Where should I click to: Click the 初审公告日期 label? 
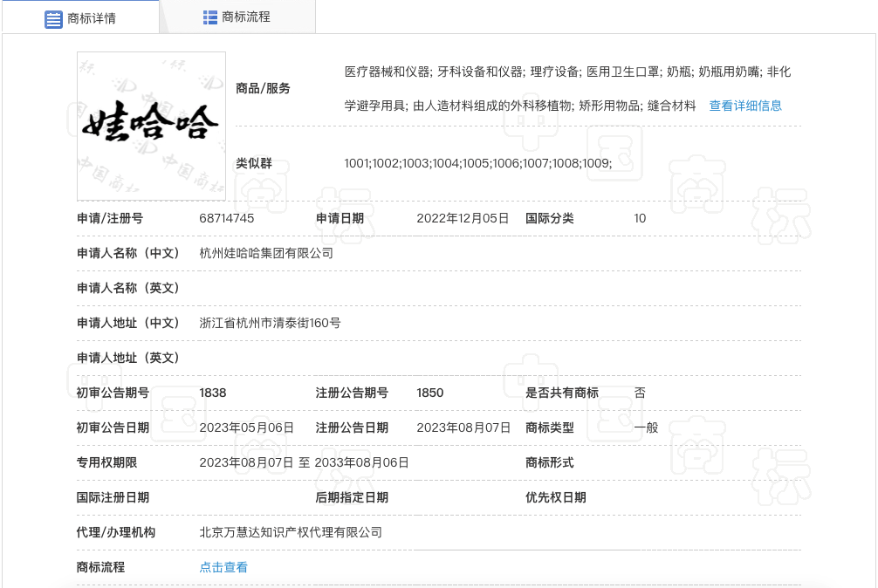pos(113,427)
